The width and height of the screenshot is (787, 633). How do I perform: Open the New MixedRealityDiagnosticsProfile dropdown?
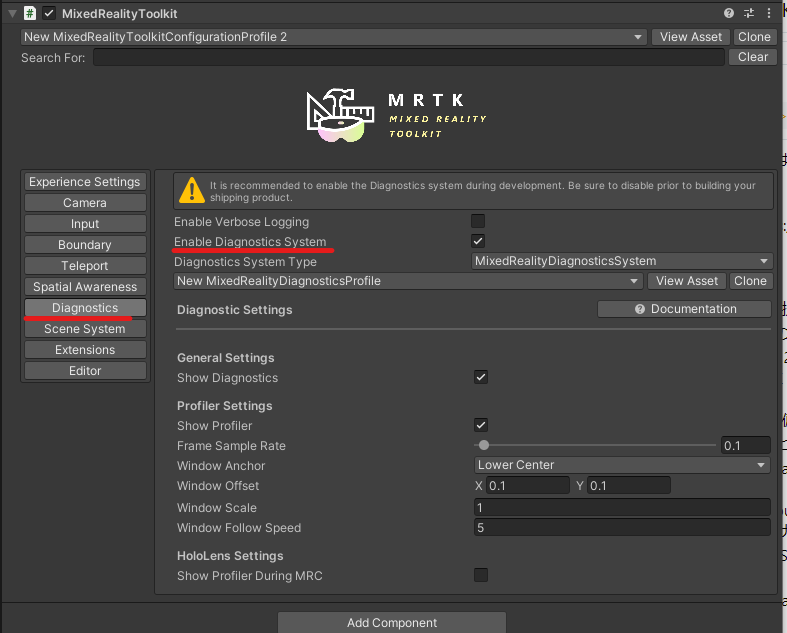click(x=408, y=281)
